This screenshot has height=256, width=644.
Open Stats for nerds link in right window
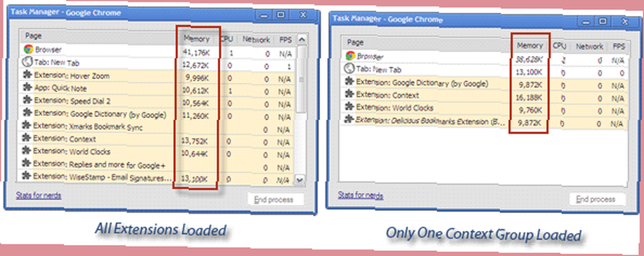tap(361, 196)
